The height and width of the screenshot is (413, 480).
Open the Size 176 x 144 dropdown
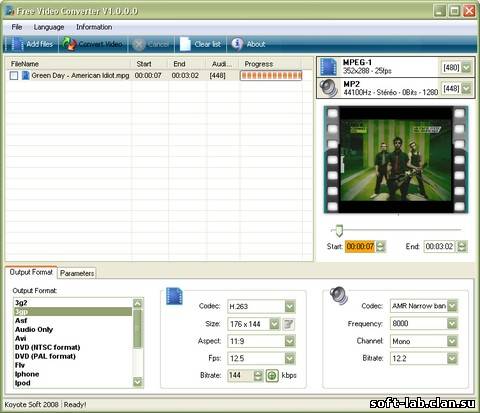click(x=274, y=324)
